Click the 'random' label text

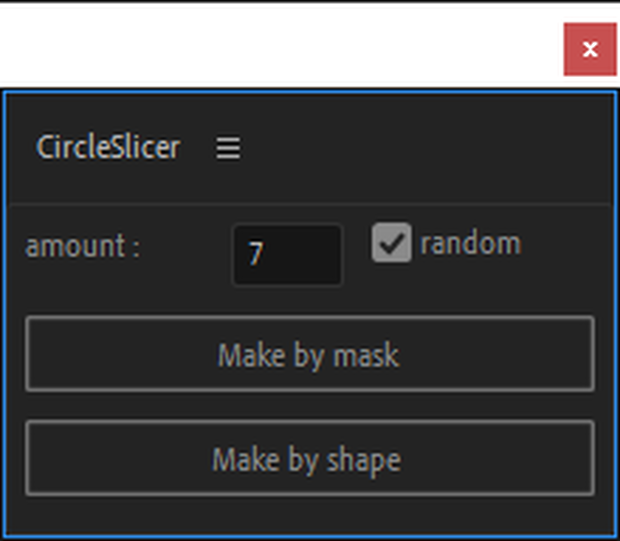click(x=471, y=243)
